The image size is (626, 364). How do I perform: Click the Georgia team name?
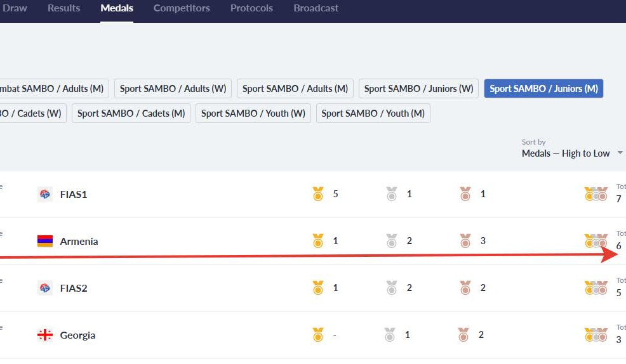pyautogui.click(x=77, y=335)
